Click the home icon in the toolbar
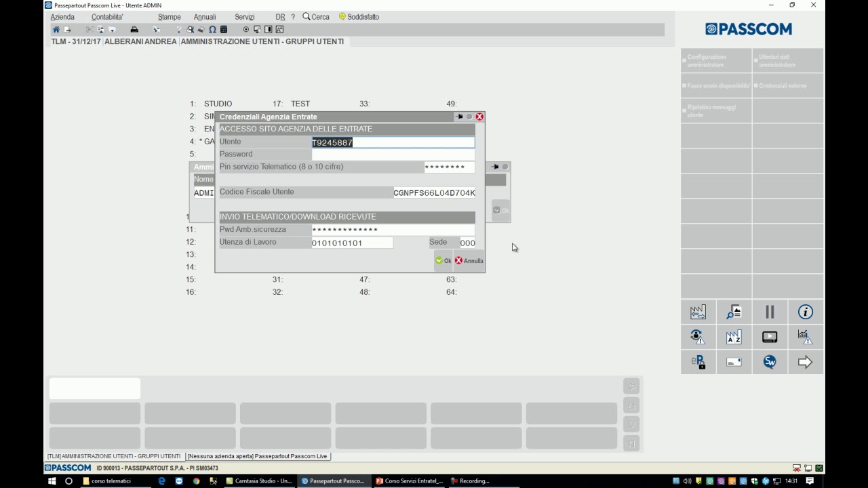 point(56,30)
